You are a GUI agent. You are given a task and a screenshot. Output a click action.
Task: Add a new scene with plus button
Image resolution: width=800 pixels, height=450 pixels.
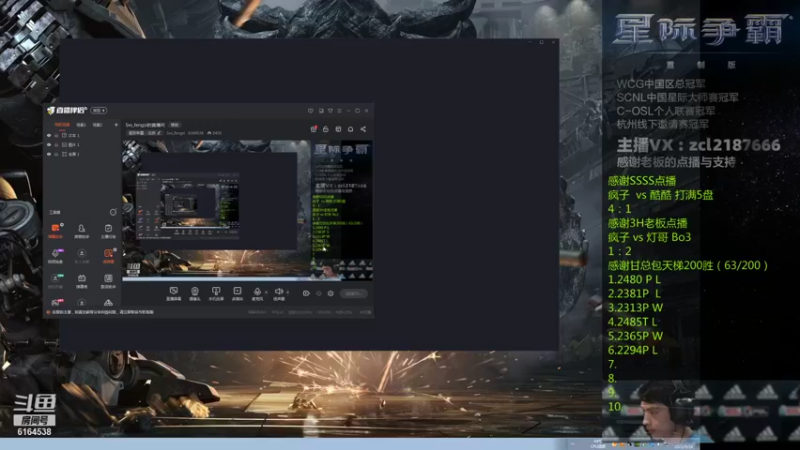116,125
